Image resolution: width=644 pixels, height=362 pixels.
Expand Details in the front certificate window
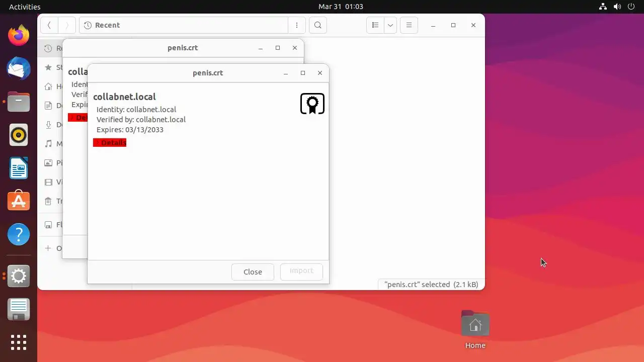(110, 143)
